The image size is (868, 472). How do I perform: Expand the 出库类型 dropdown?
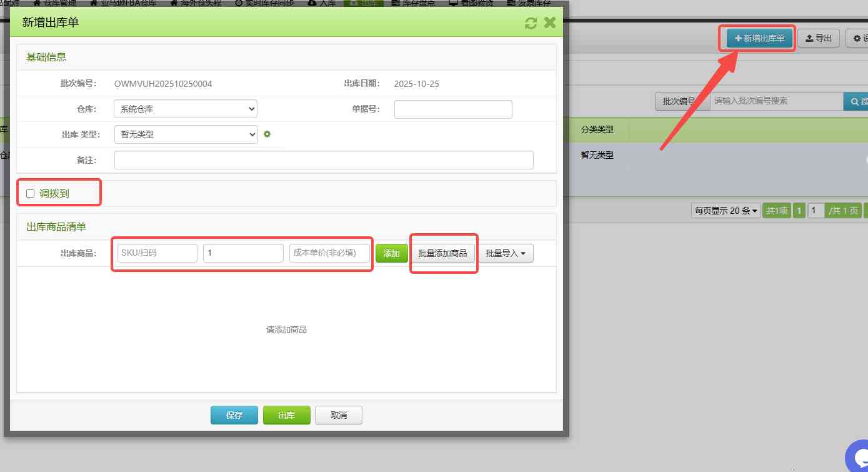[186, 134]
